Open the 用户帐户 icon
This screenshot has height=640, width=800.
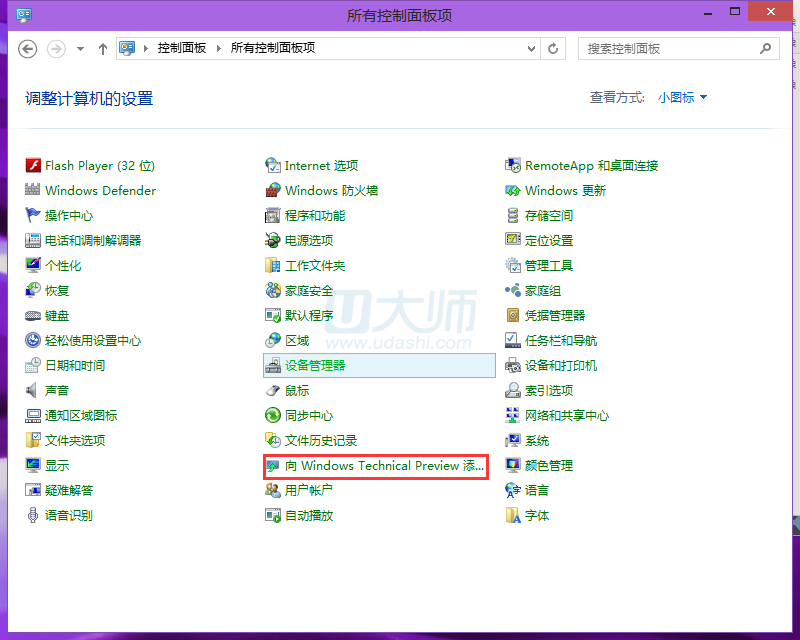click(273, 491)
